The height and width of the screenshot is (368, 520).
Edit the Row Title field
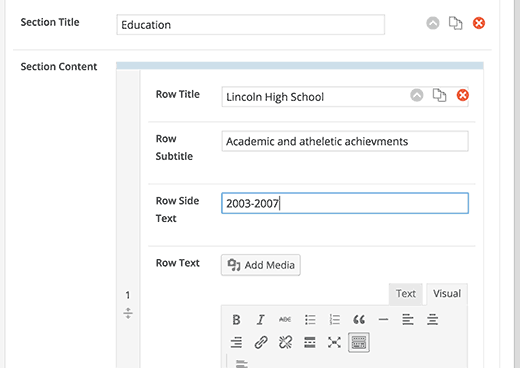point(345,97)
